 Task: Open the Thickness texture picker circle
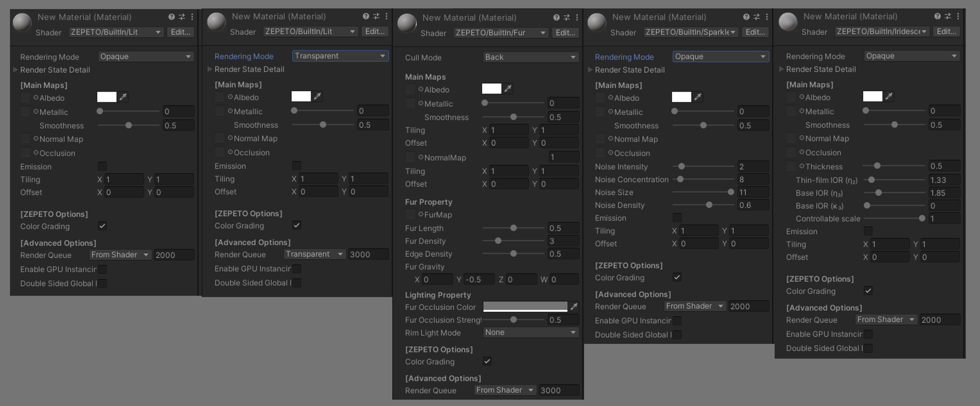coord(802,166)
